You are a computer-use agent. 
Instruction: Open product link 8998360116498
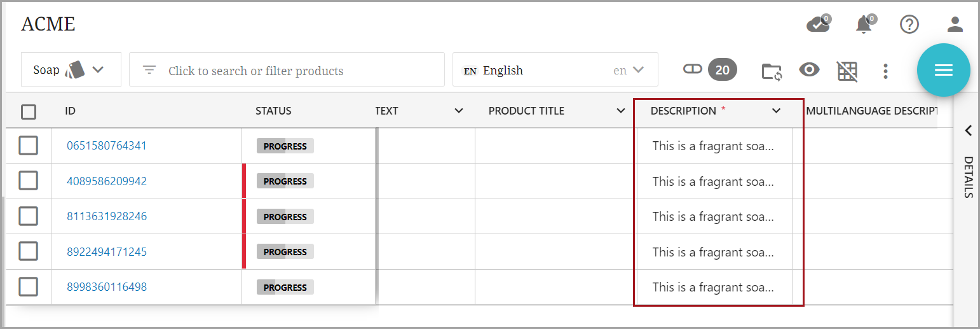(107, 287)
